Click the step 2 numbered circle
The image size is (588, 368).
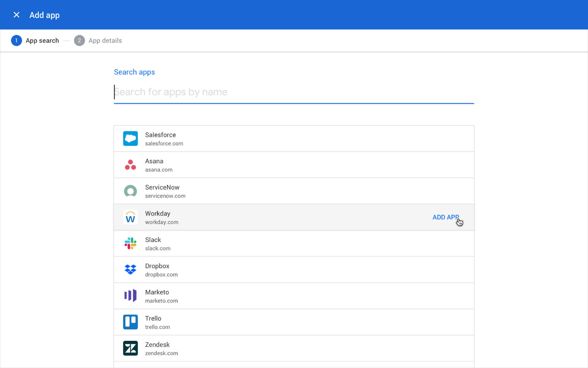[79, 40]
